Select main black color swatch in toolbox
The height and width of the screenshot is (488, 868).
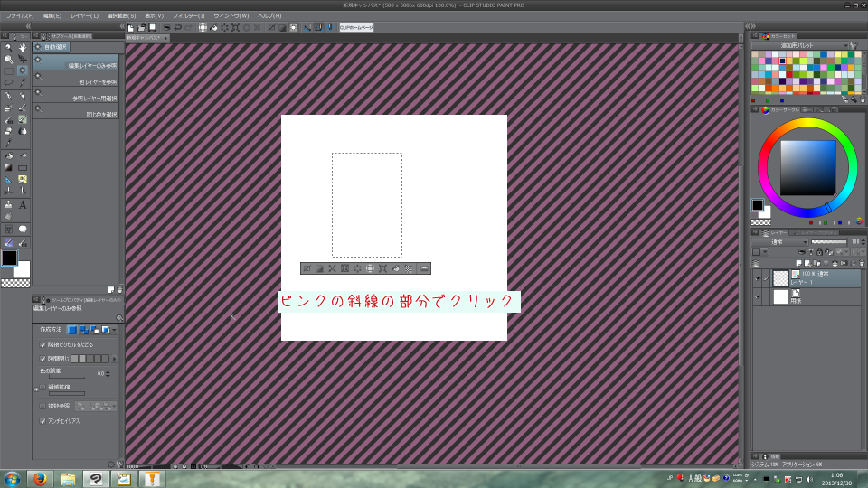9,258
